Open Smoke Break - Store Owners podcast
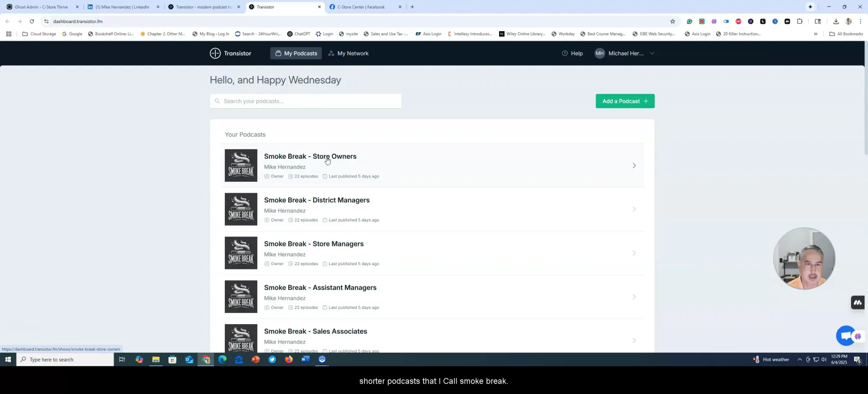868x394 pixels. (310, 157)
